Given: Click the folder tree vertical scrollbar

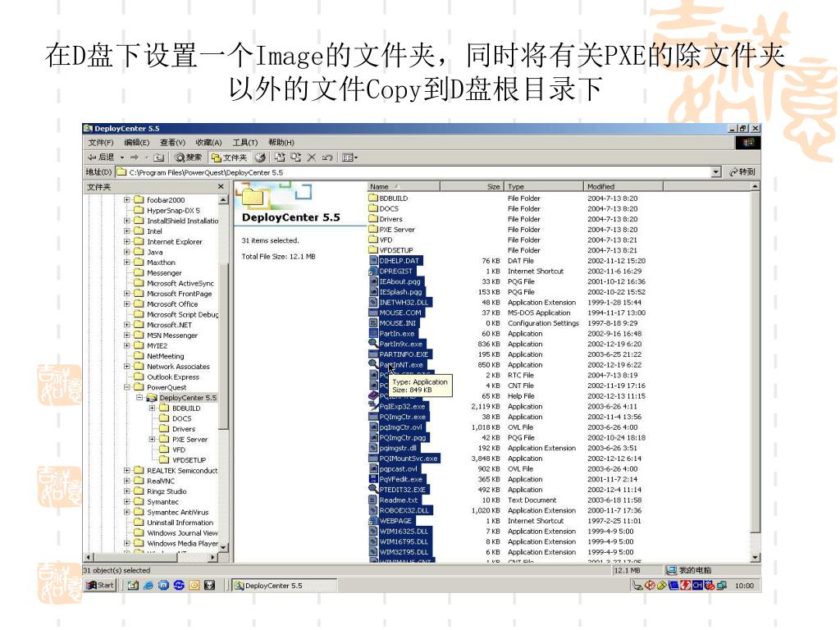Looking at the screenshot, I should pyautogui.click(x=223, y=373).
